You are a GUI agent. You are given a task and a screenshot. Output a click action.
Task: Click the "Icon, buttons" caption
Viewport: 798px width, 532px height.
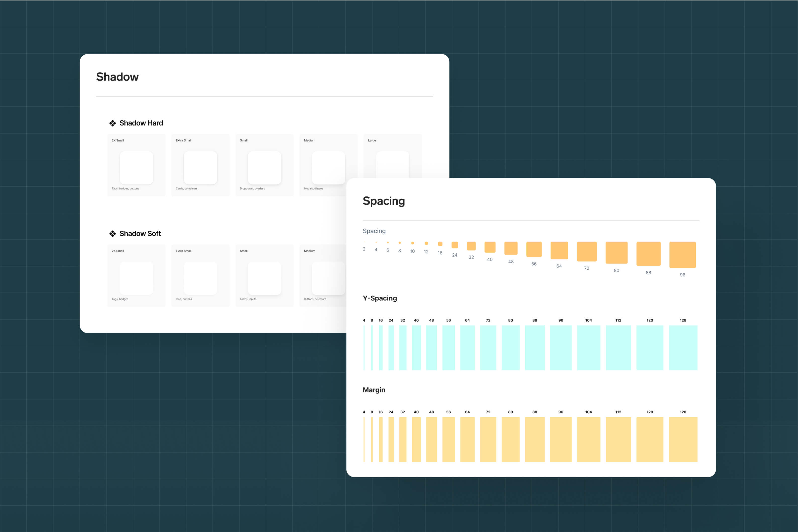pos(184,299)
